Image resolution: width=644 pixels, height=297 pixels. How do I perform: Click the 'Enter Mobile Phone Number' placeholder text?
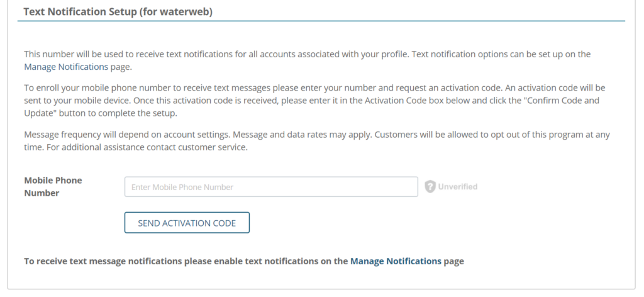pos(182,187)
